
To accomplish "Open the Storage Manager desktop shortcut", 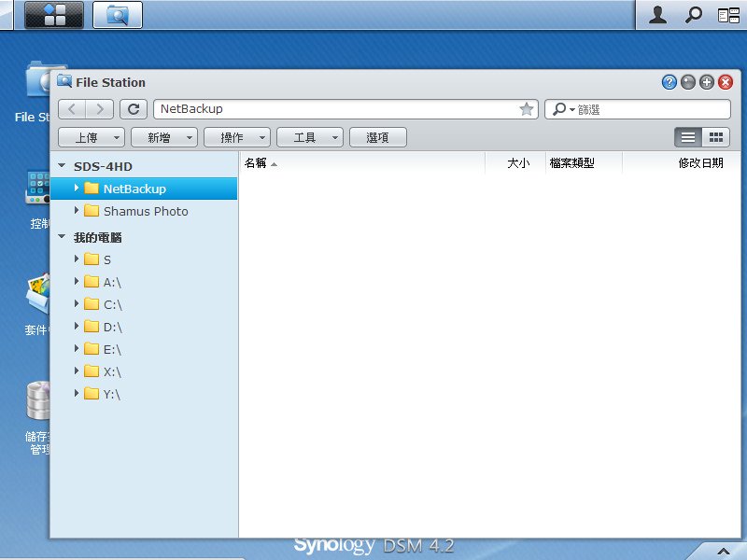I will coord(37,400).
